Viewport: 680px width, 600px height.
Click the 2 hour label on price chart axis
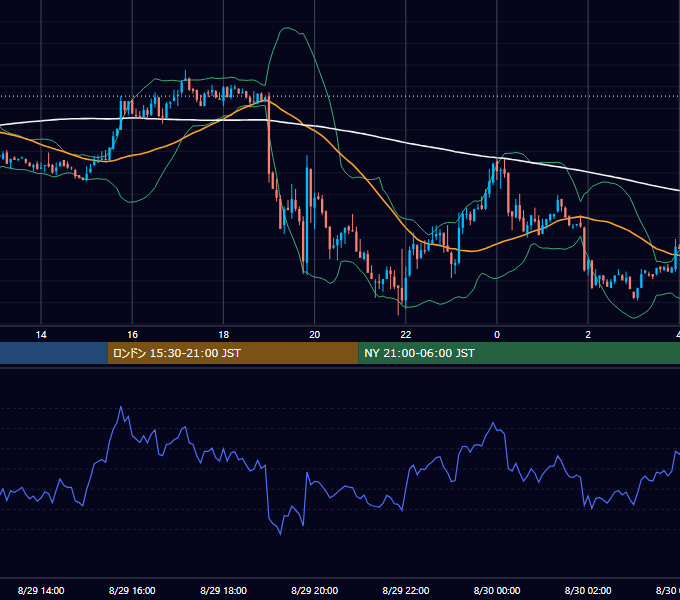click(588, 335)
